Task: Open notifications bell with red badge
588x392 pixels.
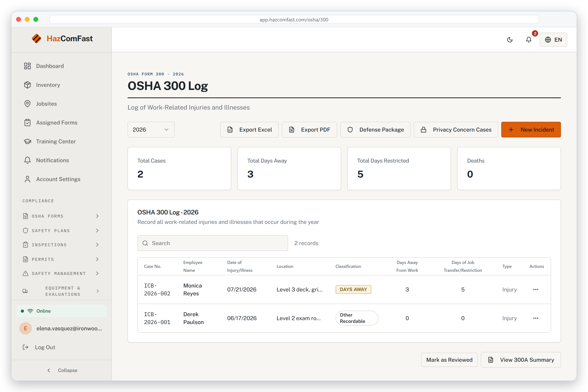Action: [529, 39]
